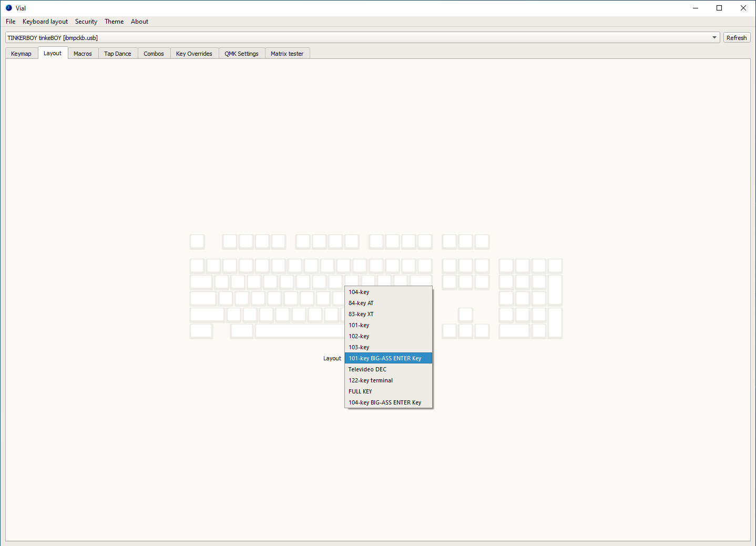Open the Keyboard layout menu
The width and height of the screenshot is (756, 546).
coord(45,22)
